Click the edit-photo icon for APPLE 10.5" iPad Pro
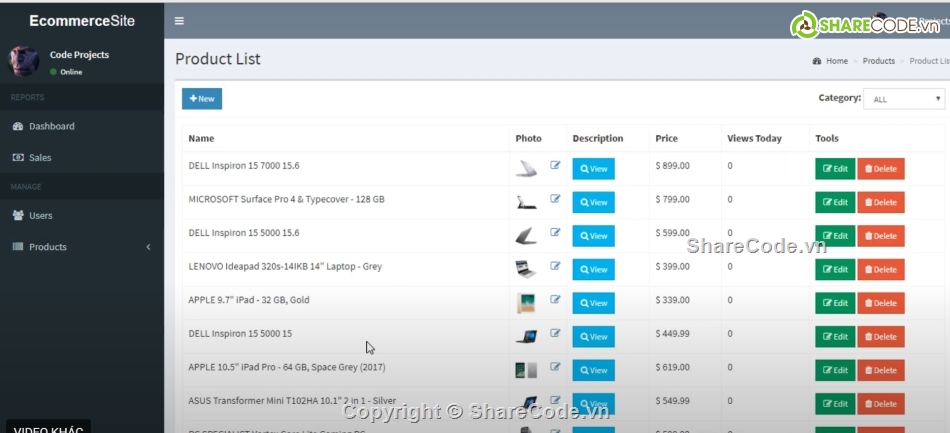The width and height of the screenshot is (950, 433). coord(555,366)
